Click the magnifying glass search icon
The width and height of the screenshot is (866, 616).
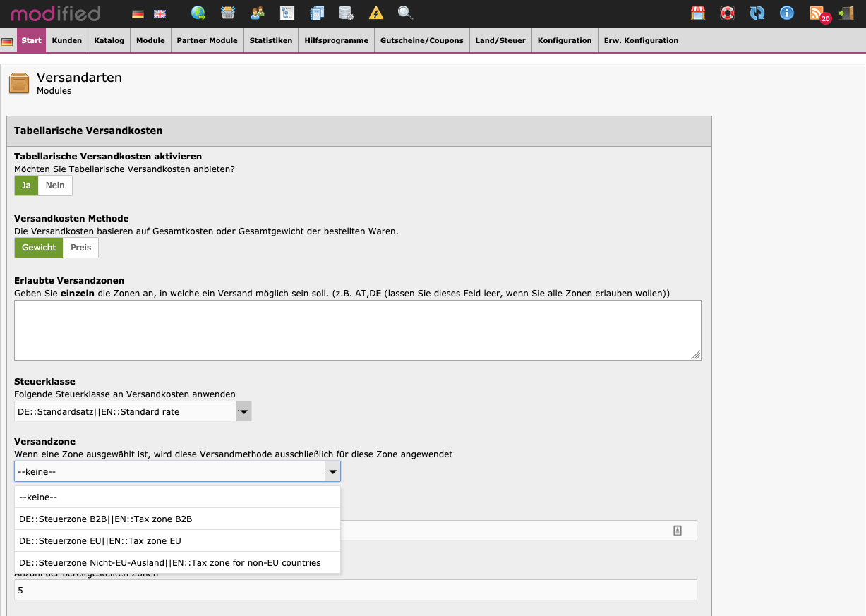(x=405, y=13)
